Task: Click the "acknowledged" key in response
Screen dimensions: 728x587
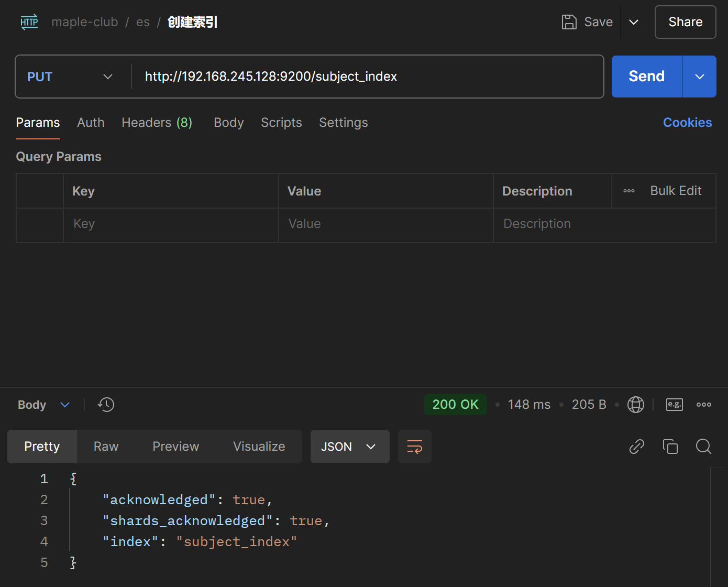Action: (x=159, y=500)
